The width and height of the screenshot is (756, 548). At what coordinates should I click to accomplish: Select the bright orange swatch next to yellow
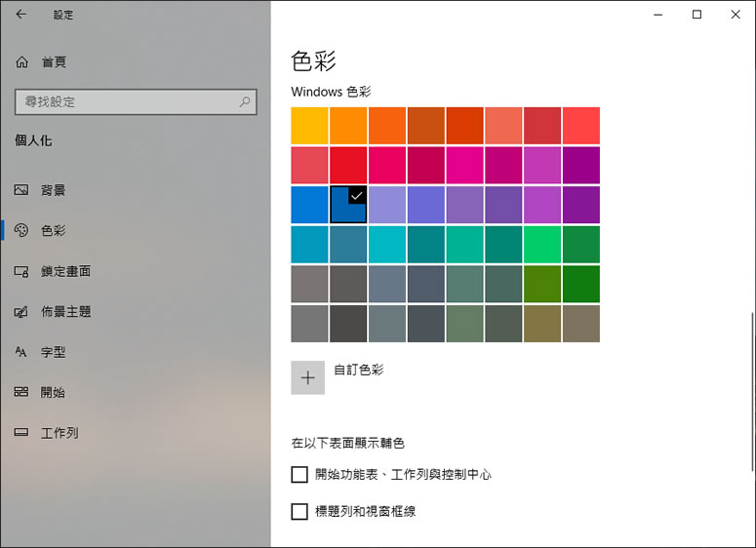coord(348,126)
